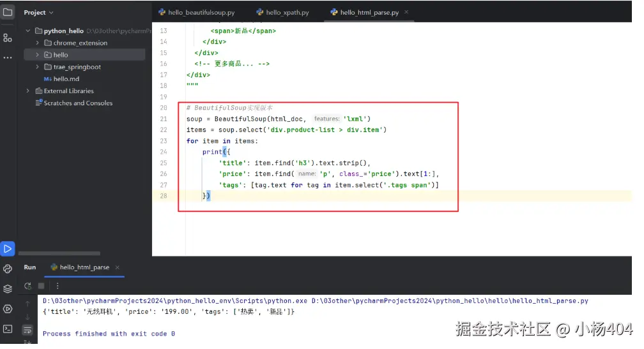Click line number 28 in gutter
Image resolution: width=644 pixels, height=349 pixels.
click(x=164, y=196)
